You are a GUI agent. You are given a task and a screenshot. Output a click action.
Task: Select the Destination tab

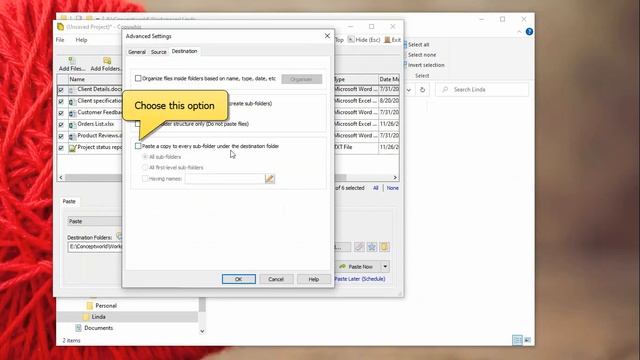(184, 51)
